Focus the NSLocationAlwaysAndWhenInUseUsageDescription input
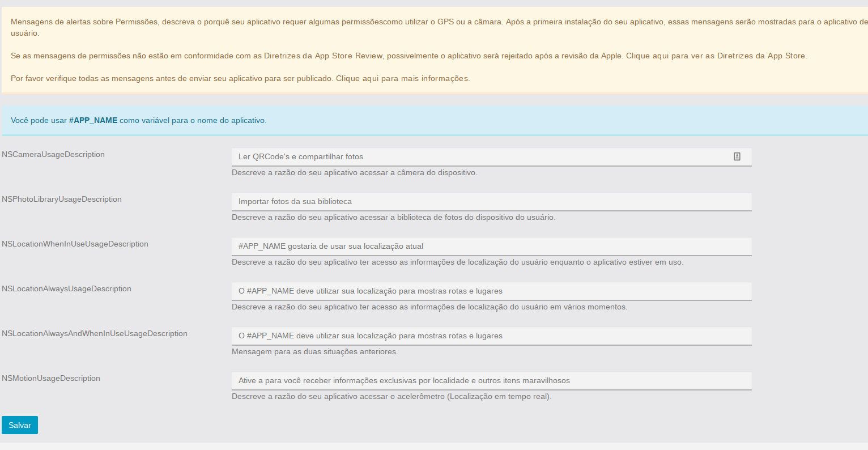Image resolution: width=868 pixels, height=450 pixels. pos(491,336)
